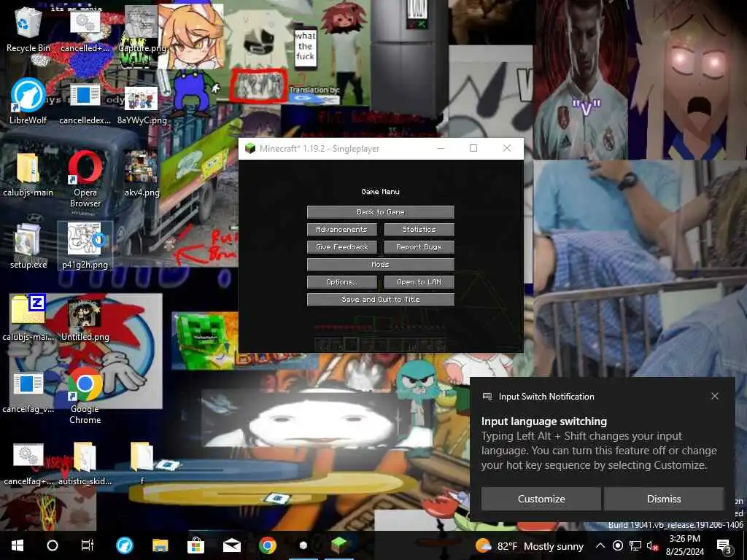Expand the hidden system tray icons
Image resolution: width=747 pixels, height=560 pixels.
pyautogui.click(x=600, y=545)
